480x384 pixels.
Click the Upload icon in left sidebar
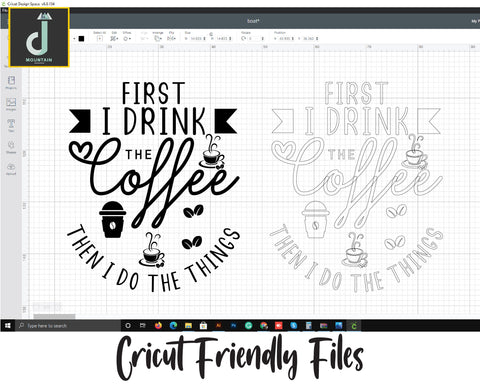point(11,168)
